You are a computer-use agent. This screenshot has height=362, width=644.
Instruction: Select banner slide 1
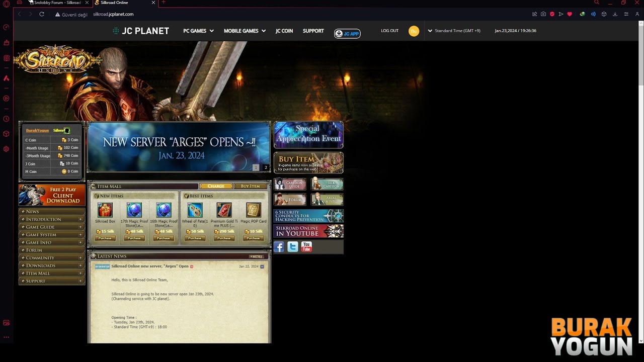(x=256, y=167)
